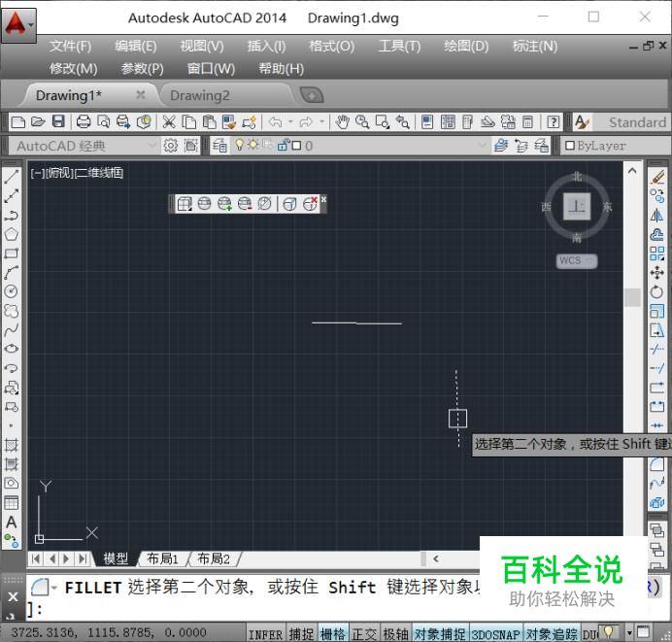Click the ViewCube top face
The width and height of the screenshot is (672, 642).
577,206
